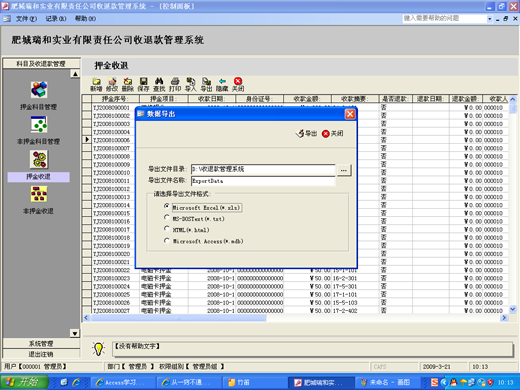520x390 pixels.
Task: Open 退出注销 sidebar section
Action: (x=41, y=354)
